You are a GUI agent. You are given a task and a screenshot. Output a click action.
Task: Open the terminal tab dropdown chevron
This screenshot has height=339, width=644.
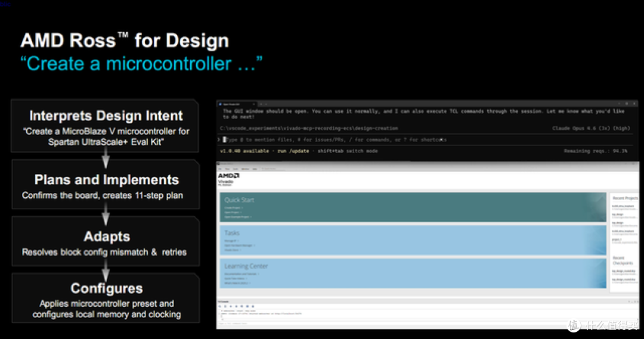pos(266,104)
